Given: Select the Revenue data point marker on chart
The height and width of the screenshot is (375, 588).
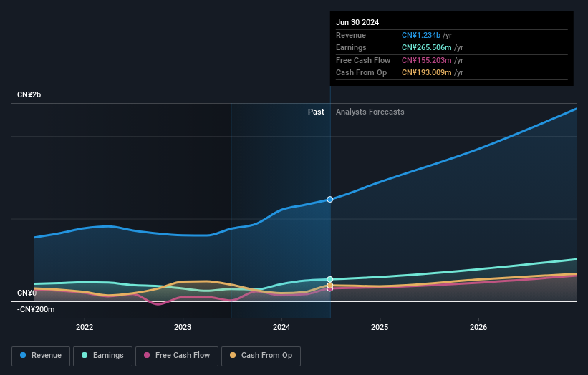Looking at the screenshot, I should pyautogui.click(x=330, y=199).
